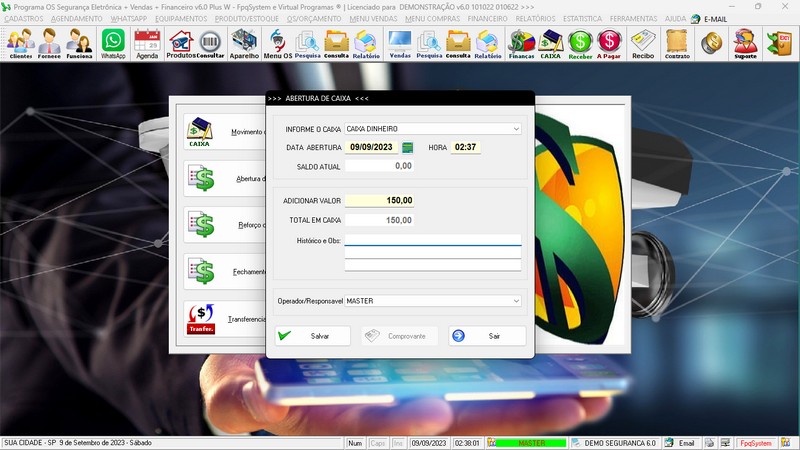Click the Total em Caixa field
The image size is (800, 450).
point(379,220)
